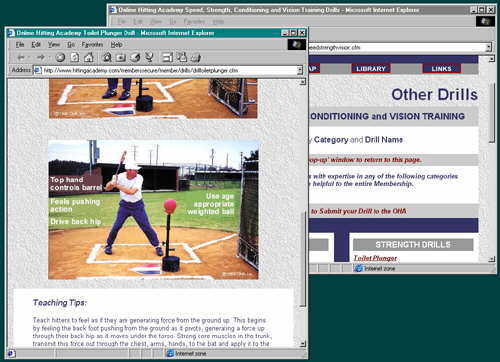
Task: Click the front window's vertical scrollbar thumb
Action: (303, 258)
